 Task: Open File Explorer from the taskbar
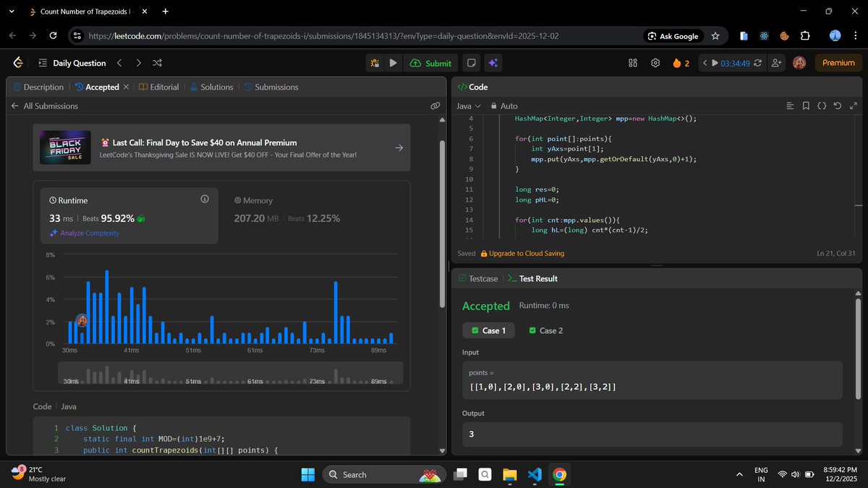pos(510,475)
